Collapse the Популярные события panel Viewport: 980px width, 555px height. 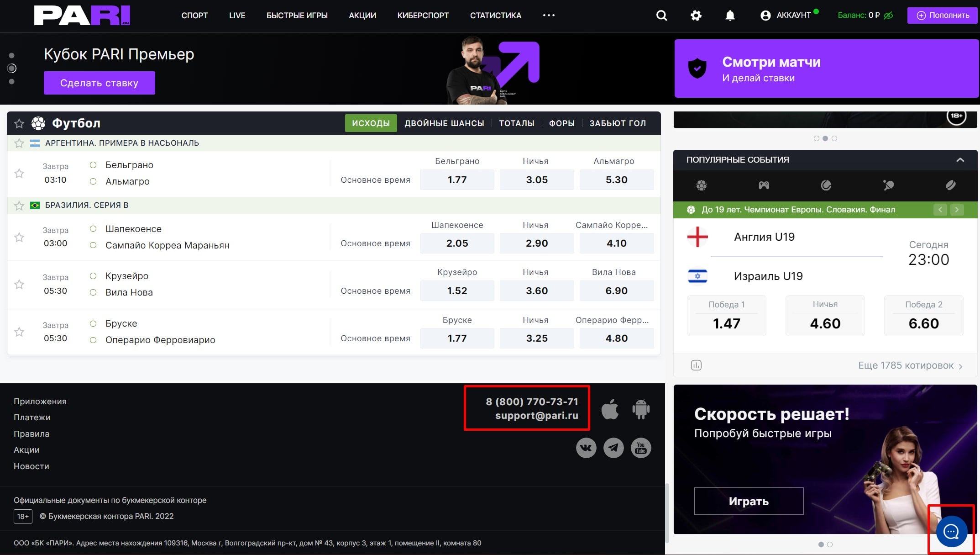point(960,160)
